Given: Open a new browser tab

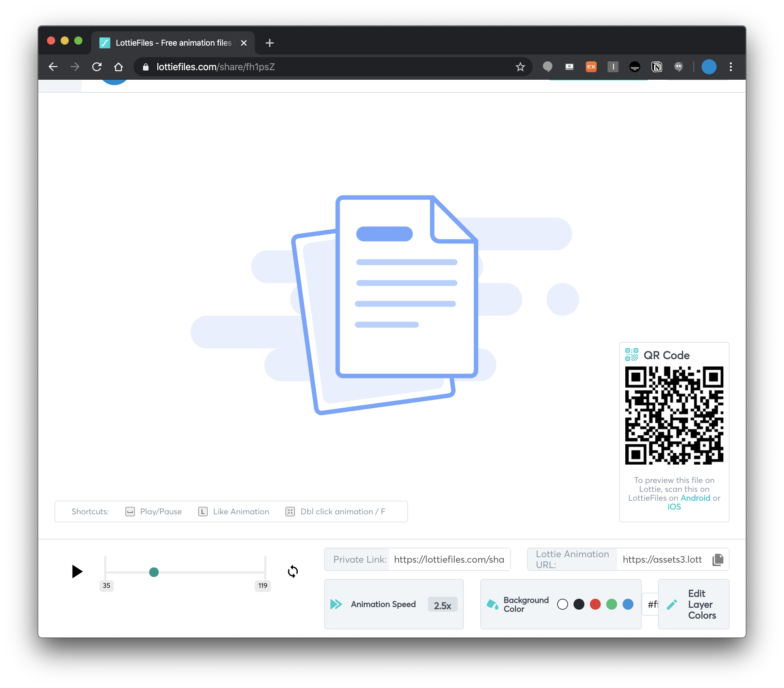Looking at the screenshot, I should tap(270, 43).
